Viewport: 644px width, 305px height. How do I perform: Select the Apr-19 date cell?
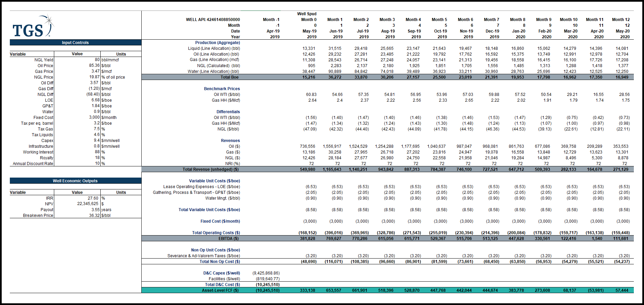(x=273, y=31)
